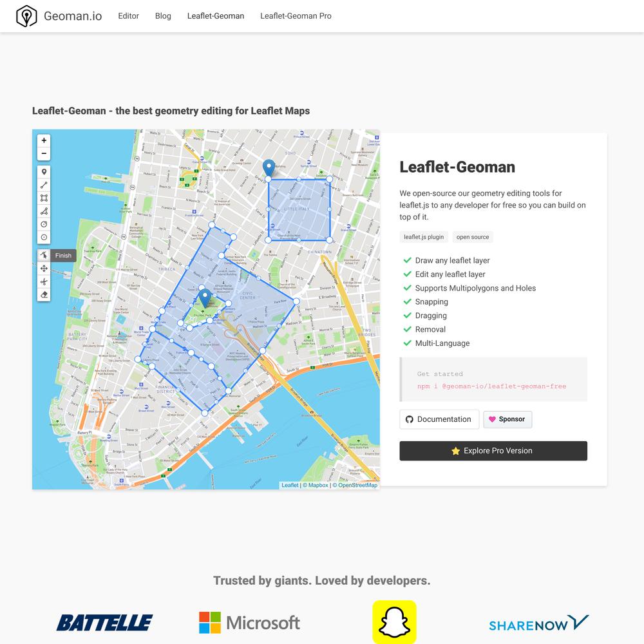Toggle the Edit Layers mode icon
This screenshot has width=644, height=644.
click(x=44, y=256)
